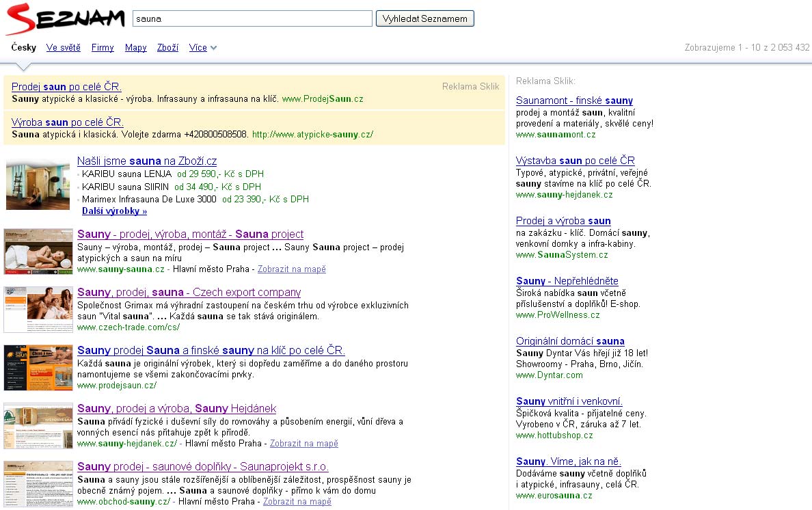The height and width of the screenshot is (510, 812).
Task: Click the Sauny Hejdánek result thumbnail
Action: coord(38,426)
